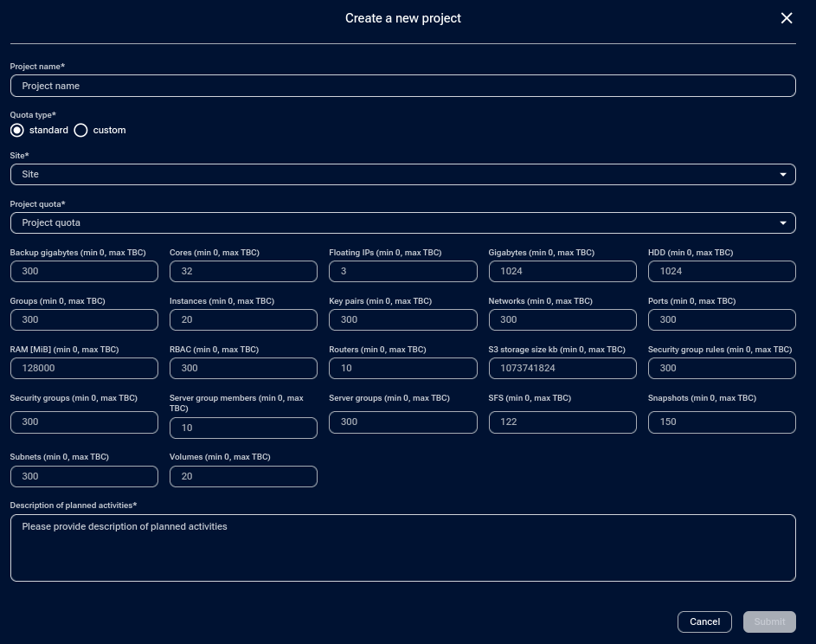Viewport: 816px width, 644px height.
Task: Click the Submit button
Action: coord(769,621)
